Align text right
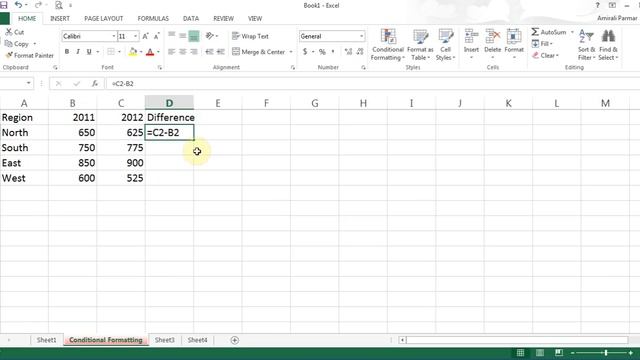640x360 pixels. tap(194, 52)
